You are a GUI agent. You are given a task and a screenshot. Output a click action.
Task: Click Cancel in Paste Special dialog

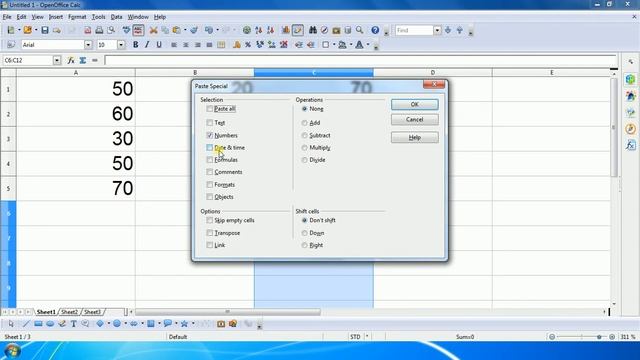point(415,120)
